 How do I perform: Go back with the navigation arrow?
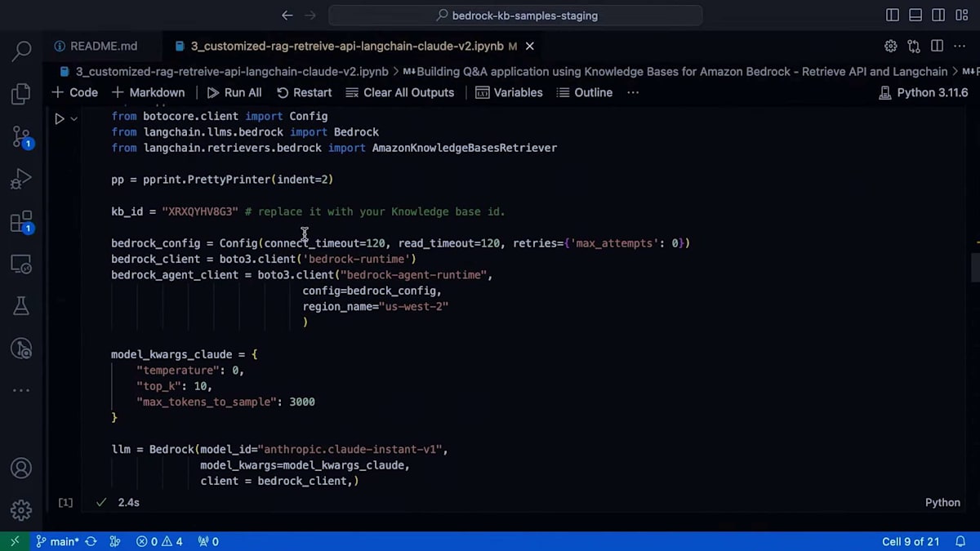[287, 15]
